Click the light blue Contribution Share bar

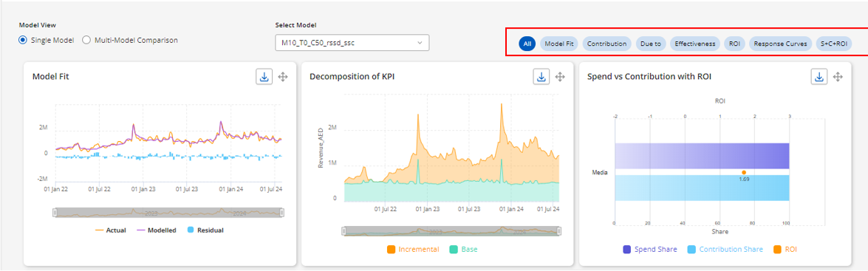(701, 188)
